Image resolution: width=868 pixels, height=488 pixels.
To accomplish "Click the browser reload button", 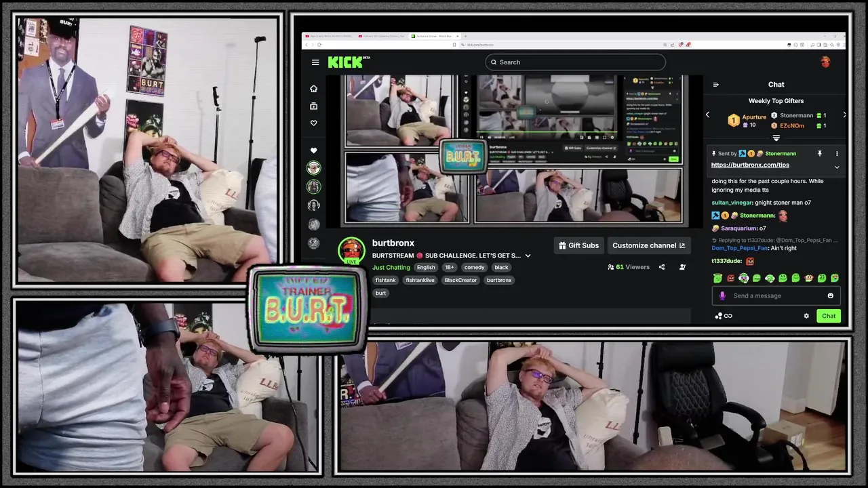I will pyautogui.click(x=319, y=45).
